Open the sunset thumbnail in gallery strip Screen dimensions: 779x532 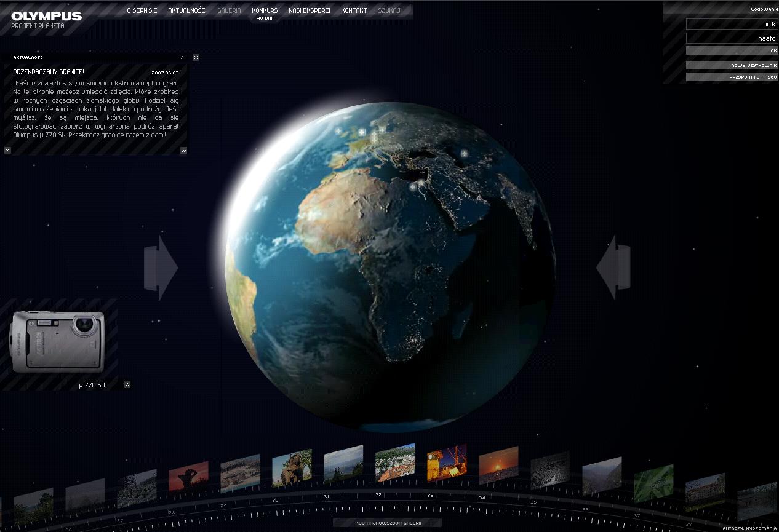[498, 464]
